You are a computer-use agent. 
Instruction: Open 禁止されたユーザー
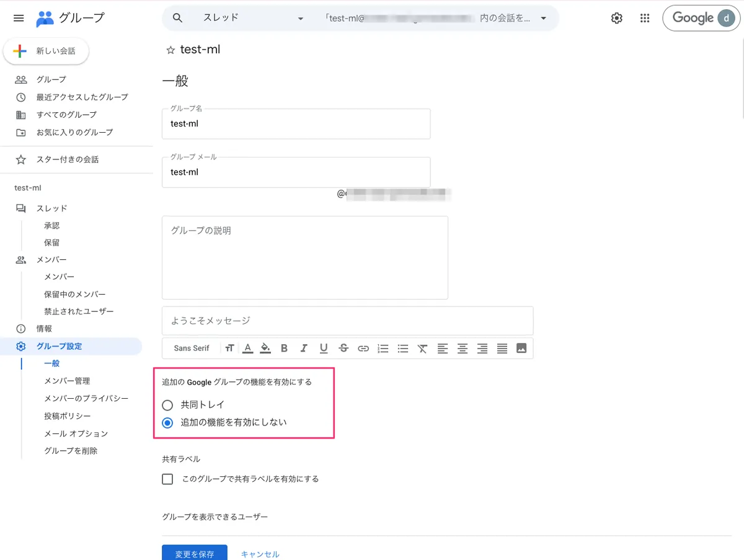(x=79, y=311)
